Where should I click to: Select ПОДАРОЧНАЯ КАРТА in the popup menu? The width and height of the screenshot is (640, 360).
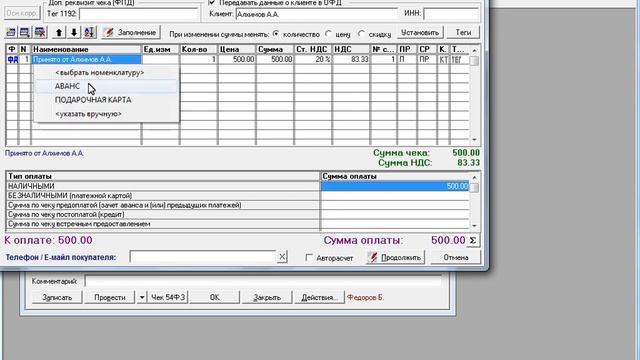point(107,100)
